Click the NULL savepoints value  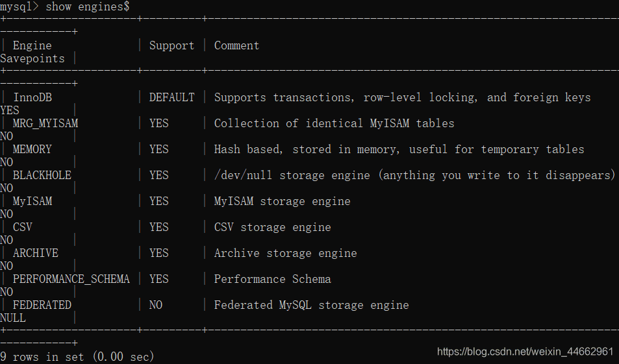click(x=13, y=318)
